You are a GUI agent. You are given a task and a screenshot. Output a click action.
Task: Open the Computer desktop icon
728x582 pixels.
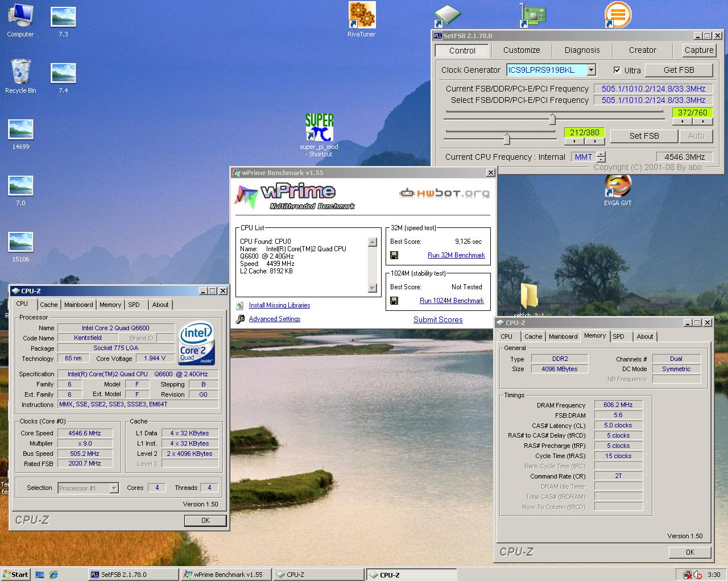coord(20,19)
